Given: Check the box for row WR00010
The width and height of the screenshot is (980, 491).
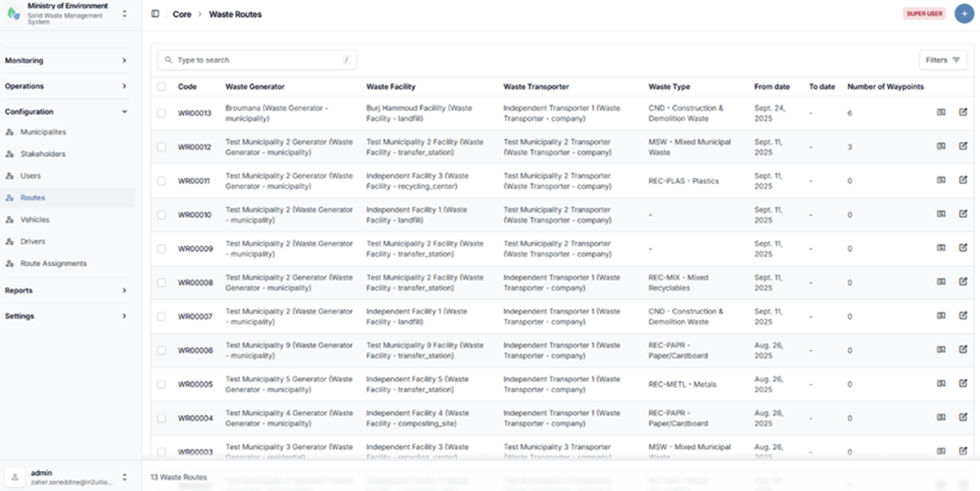Looking at the screenshot, I should [161, 215].
